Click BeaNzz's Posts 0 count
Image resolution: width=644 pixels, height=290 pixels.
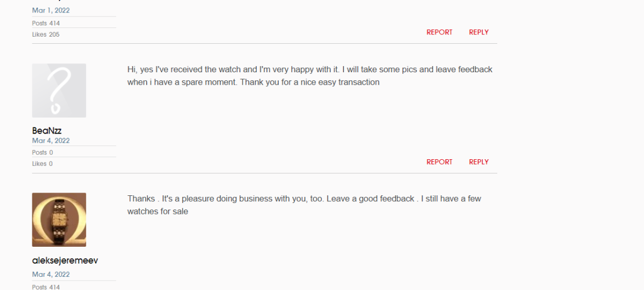[43, 153]
